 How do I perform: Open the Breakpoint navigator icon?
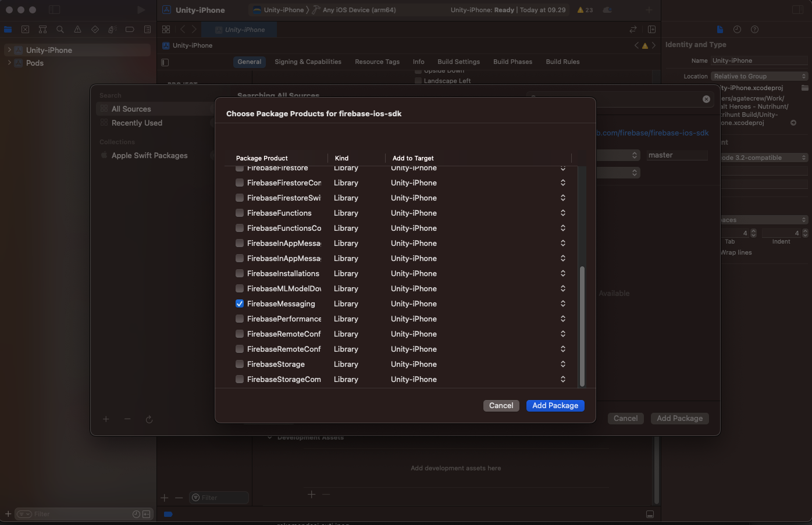130,29
